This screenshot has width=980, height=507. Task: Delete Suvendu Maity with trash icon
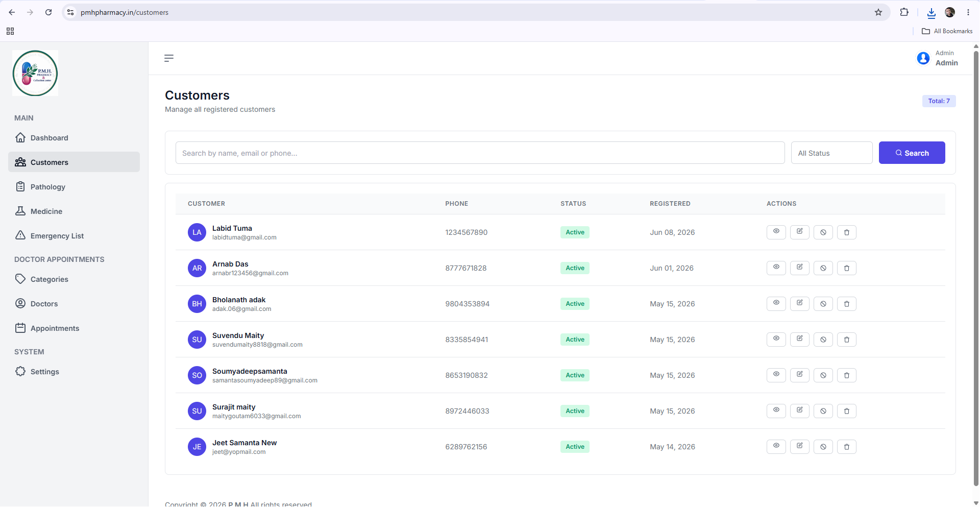[847, 340]
